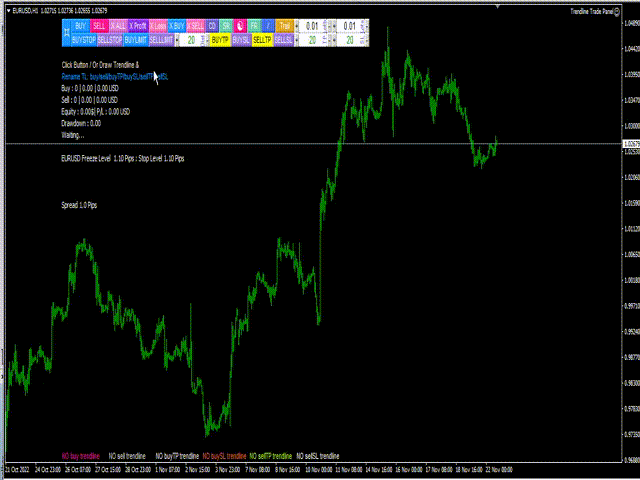Click the current price label on price axis
The height and width of the screenshot is (480, 640).
pyautogui.click(x=631, y=144)
